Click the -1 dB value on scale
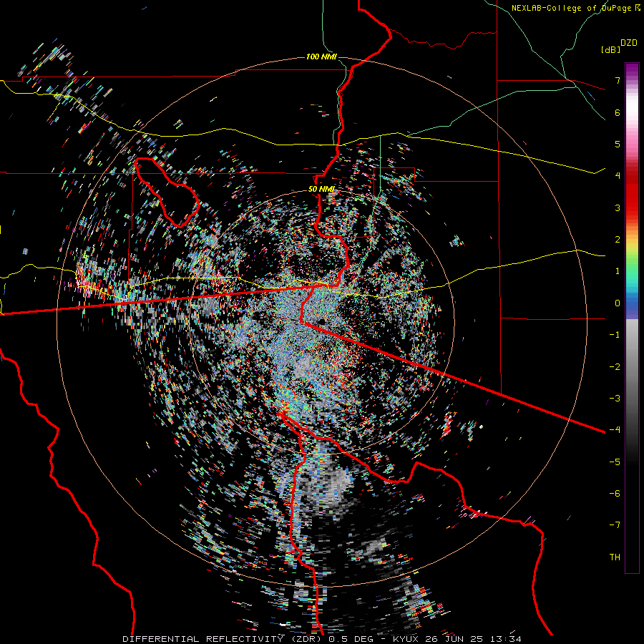The height and width of the screenshot is (644, 644). 615,335
